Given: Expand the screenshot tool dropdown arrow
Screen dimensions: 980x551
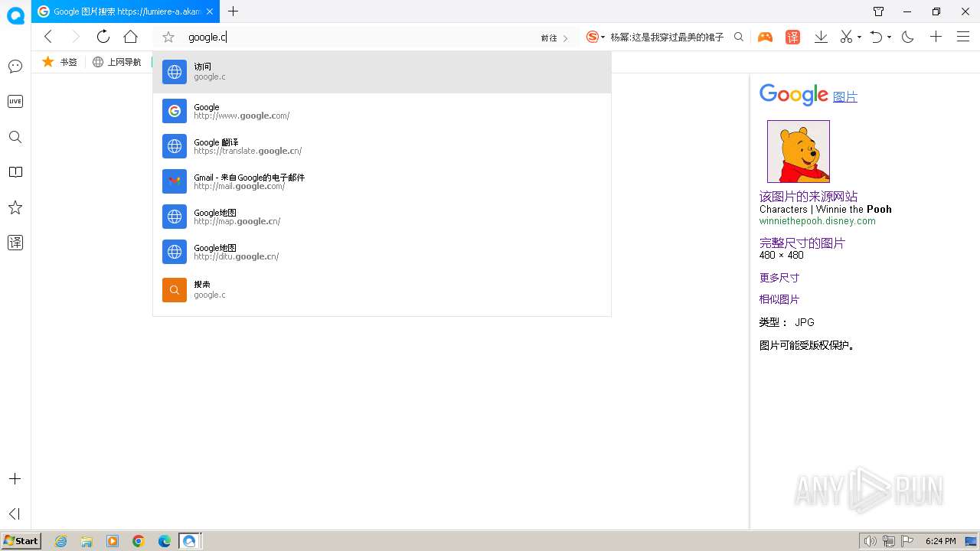Looking at the screenshot, I should tap(859, 37).
